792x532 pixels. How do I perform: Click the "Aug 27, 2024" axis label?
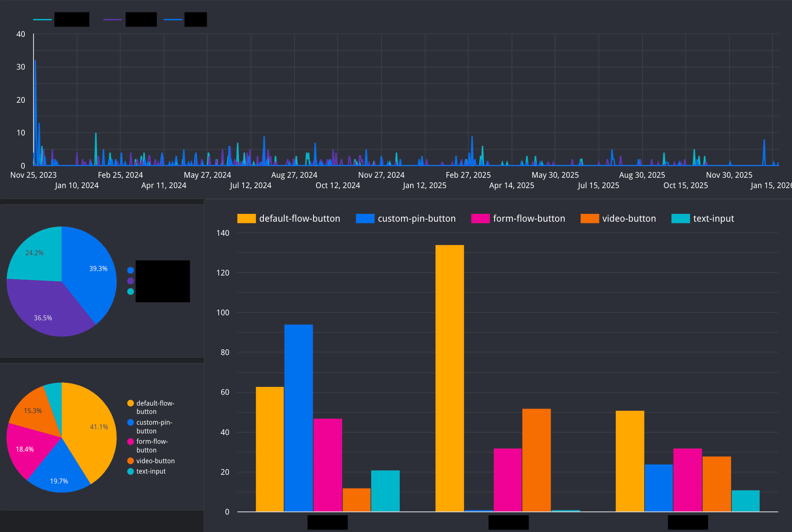[294, 175]
